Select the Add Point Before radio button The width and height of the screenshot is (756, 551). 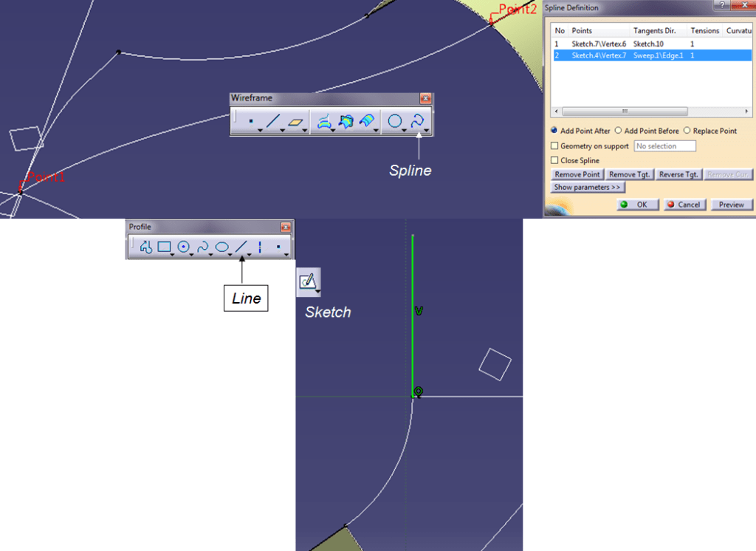[619, 131]
